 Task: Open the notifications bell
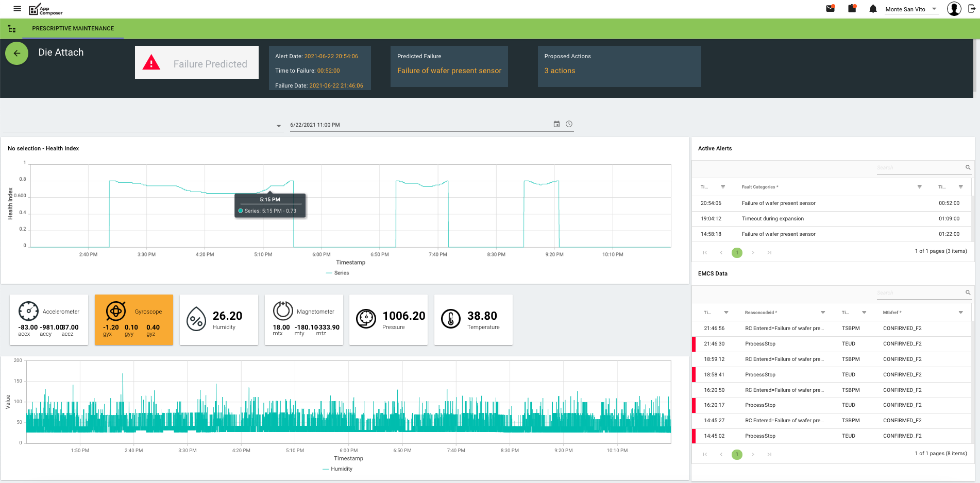click(873, 9)
